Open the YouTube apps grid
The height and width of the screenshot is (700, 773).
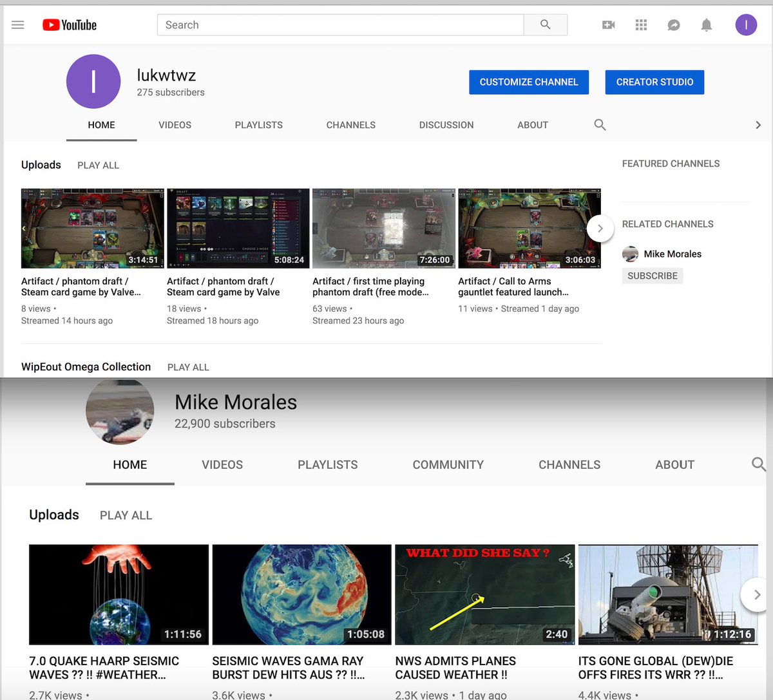(x=641, y=25)
